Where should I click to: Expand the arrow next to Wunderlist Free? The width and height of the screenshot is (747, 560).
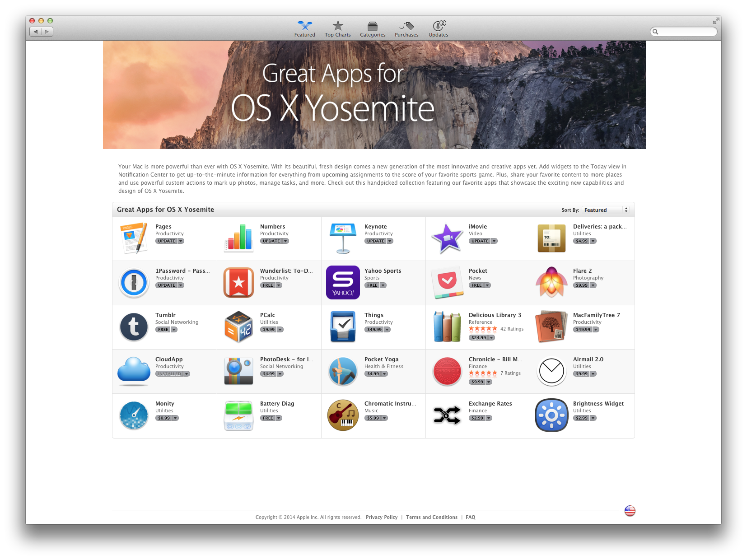pyautogui.click(x=279, y=285)
